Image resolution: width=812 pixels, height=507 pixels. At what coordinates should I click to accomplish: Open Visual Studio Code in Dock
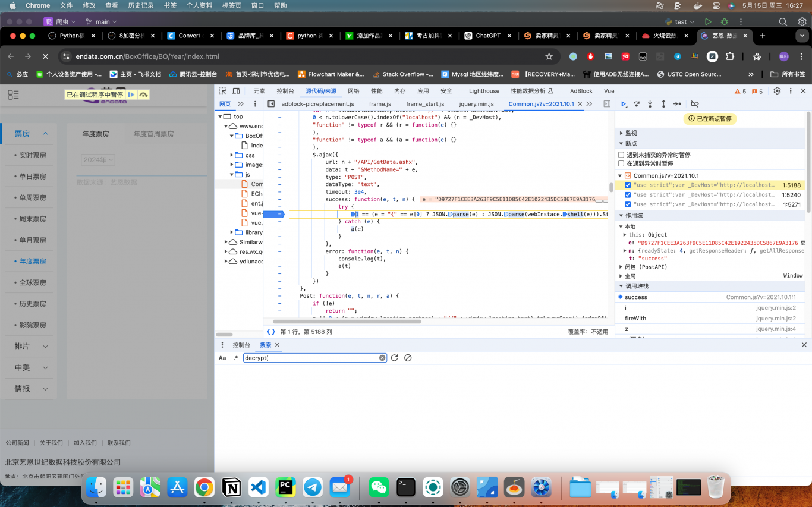(x=258, y=488)
